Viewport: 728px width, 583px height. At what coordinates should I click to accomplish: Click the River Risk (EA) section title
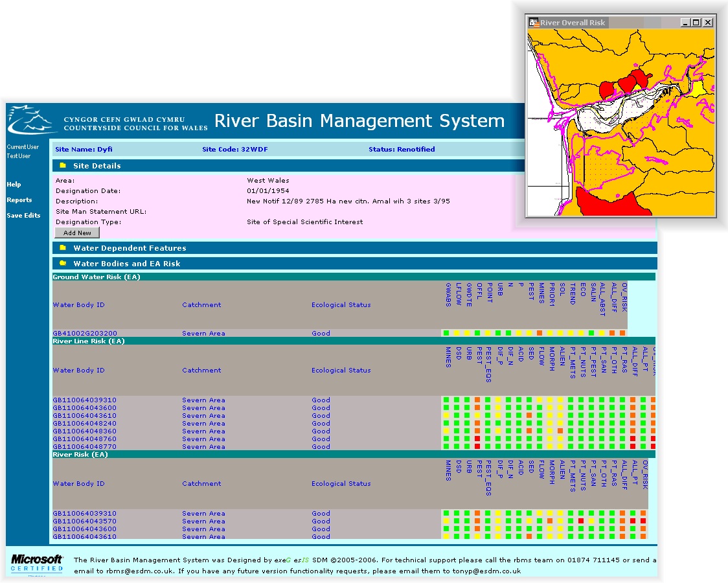click(80, 454)
